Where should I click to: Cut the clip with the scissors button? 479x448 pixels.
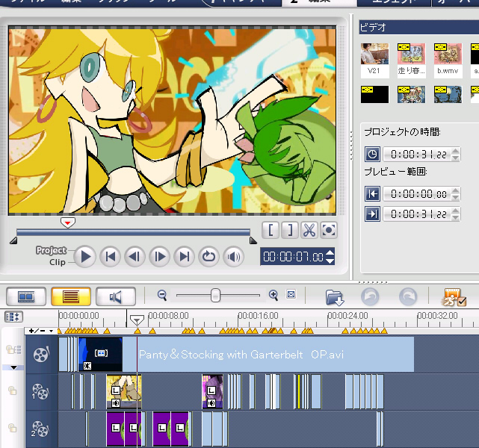tap(309, 230)
